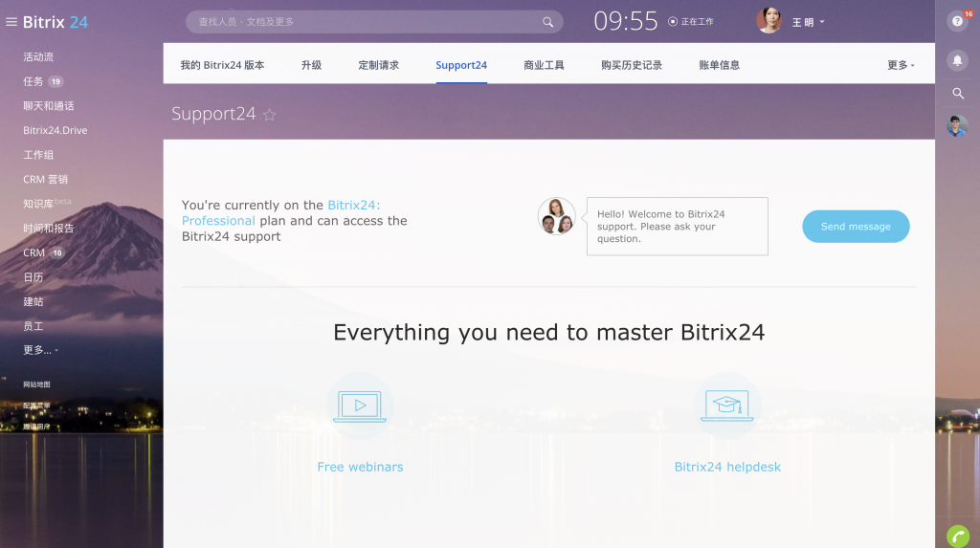The height and width of the screenshot is (548, 980).
Task: Click the 王明 user name
Action: [x=803, y=22]
